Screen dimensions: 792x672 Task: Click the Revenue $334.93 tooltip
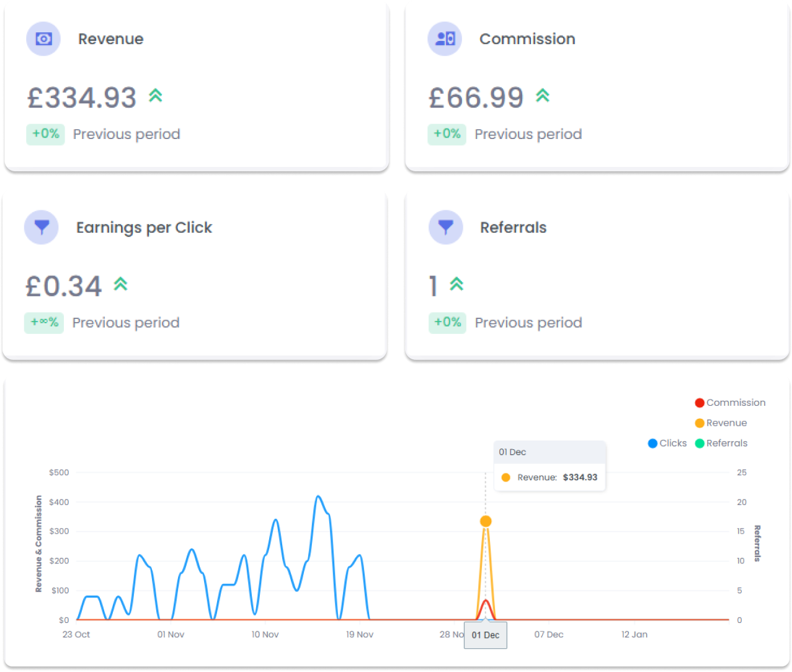tap(550, 477)
